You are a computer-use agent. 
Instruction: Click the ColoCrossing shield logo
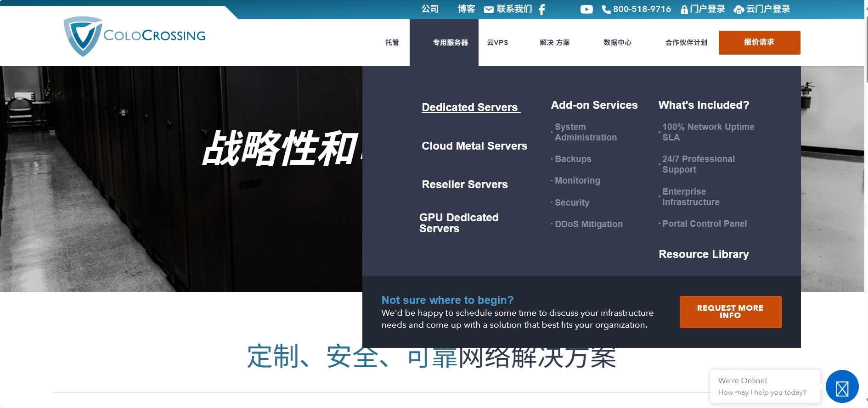(x=83, y=36)
